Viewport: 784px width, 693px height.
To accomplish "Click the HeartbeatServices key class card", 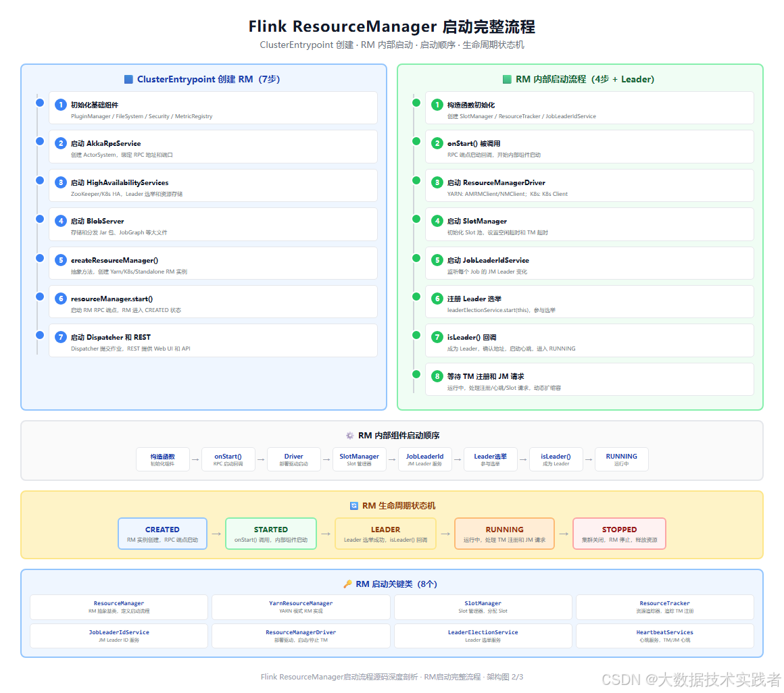I will (x=665, y=636).
